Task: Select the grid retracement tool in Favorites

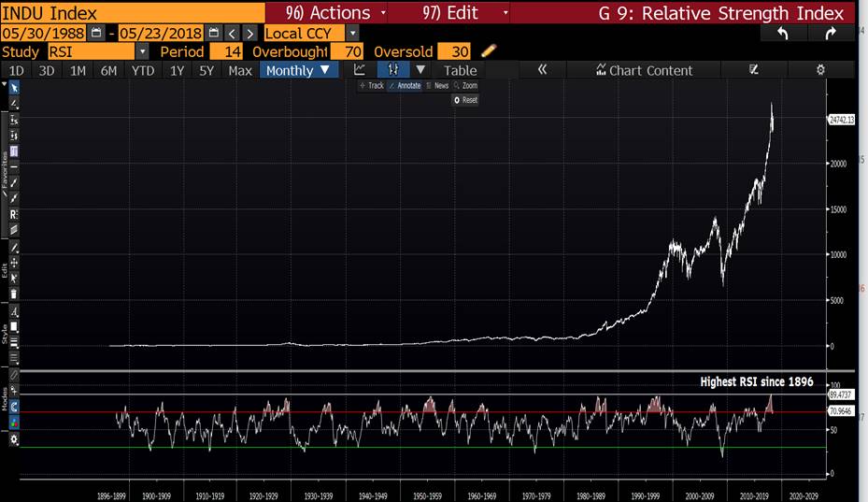Action: click(x=14, y=151)
